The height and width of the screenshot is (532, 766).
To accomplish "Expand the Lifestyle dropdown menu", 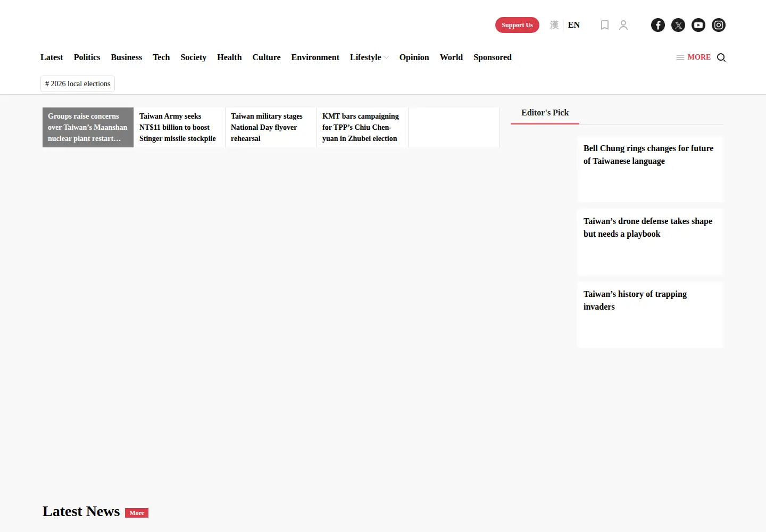I will [369, 57].
